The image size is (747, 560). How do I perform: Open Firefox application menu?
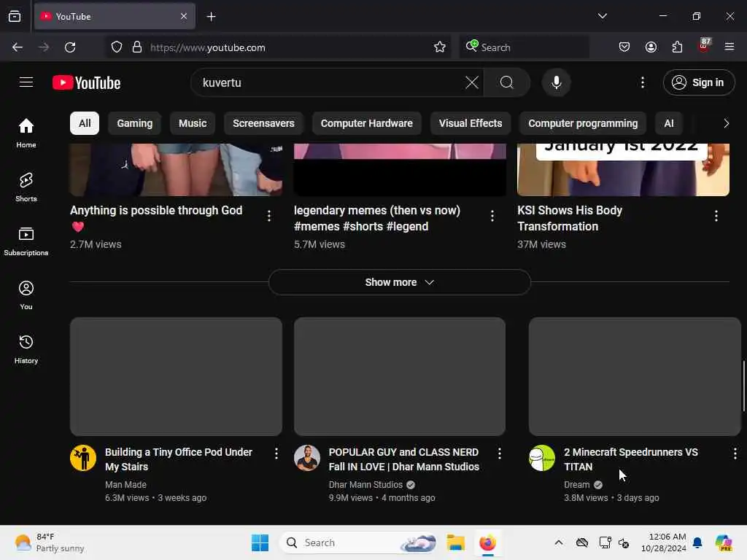[729, 47]
